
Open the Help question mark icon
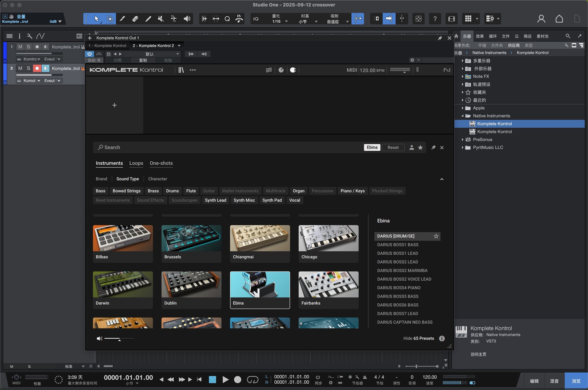coord(435,19)
